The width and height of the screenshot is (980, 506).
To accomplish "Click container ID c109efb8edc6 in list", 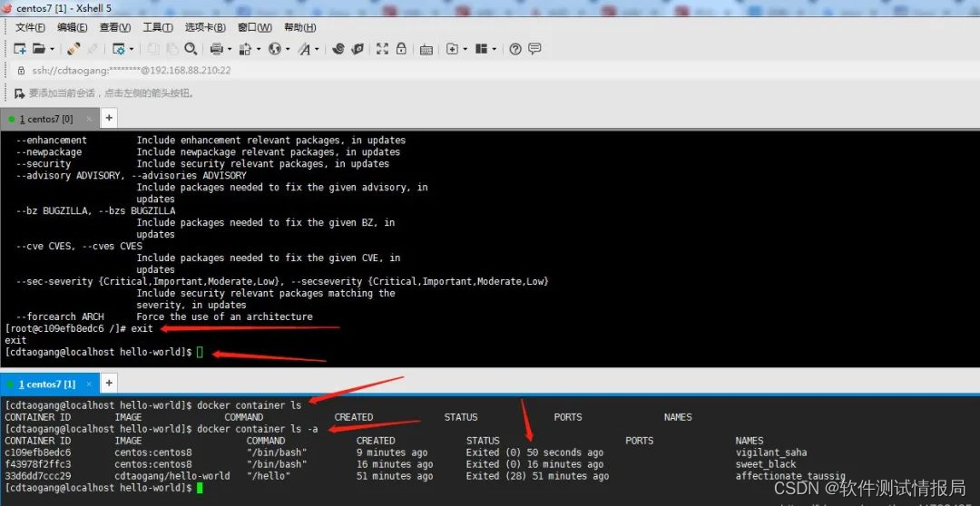I will (x=37, y=452).
